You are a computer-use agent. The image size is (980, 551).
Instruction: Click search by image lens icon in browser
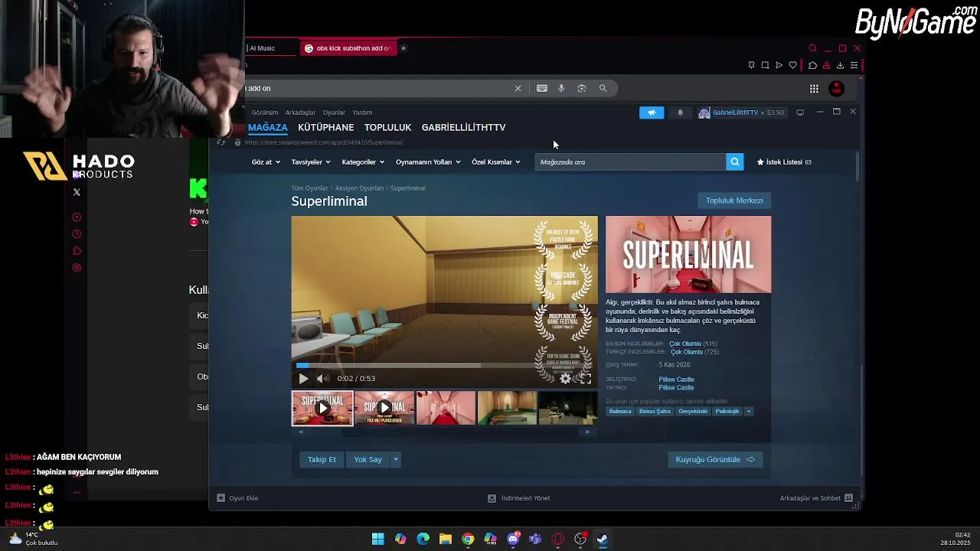coord(582,88)
